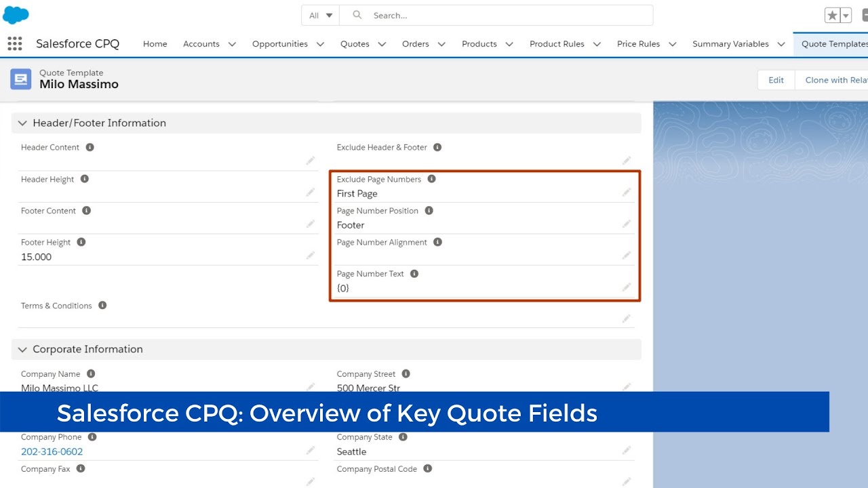The image size is (868, 488).
Task: Show info tooltip for Page Number Text
Action: point(414,274)
